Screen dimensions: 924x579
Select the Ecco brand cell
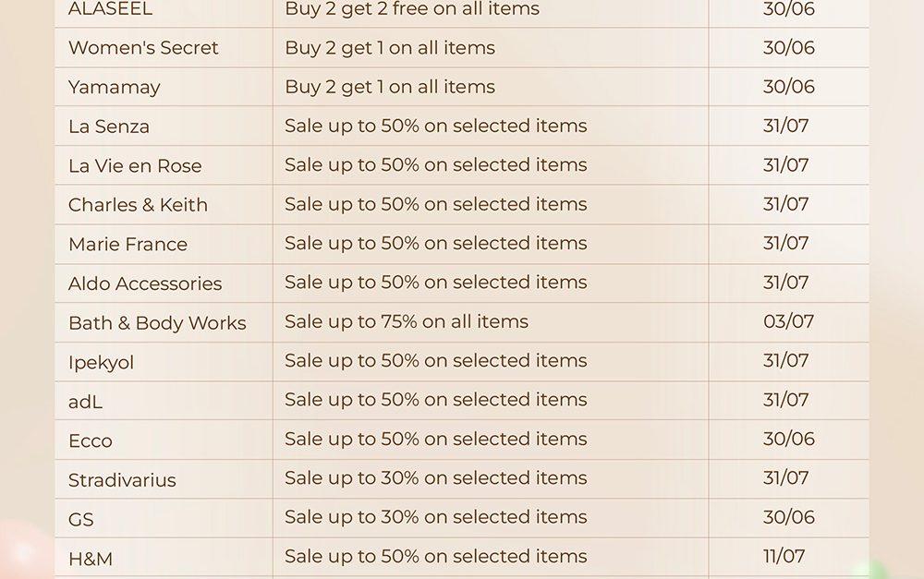(x=164, y=440)
